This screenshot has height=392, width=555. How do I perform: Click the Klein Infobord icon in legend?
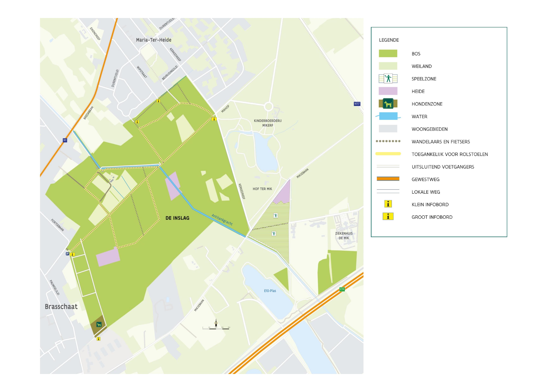pyautogui.click(x=388, y=204)
